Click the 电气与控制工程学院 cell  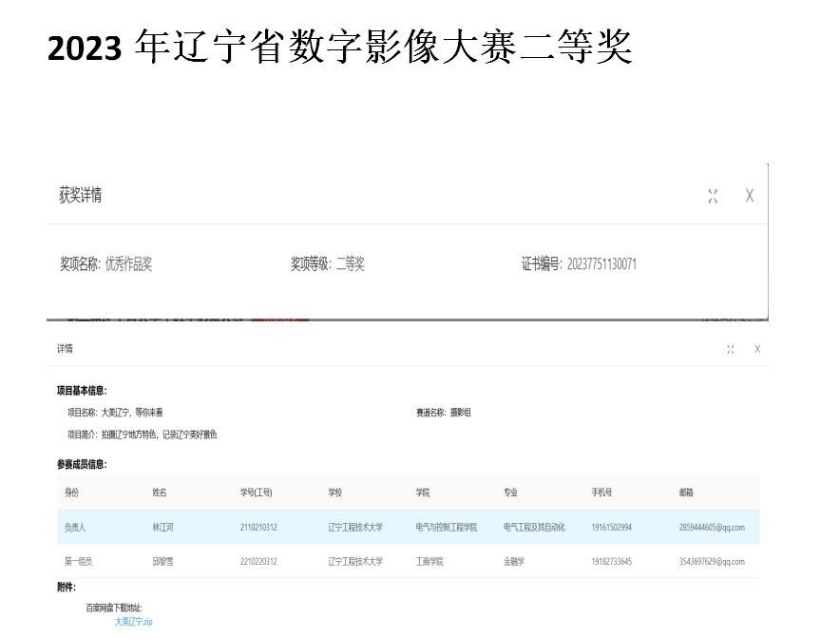(x=447, y=527)
